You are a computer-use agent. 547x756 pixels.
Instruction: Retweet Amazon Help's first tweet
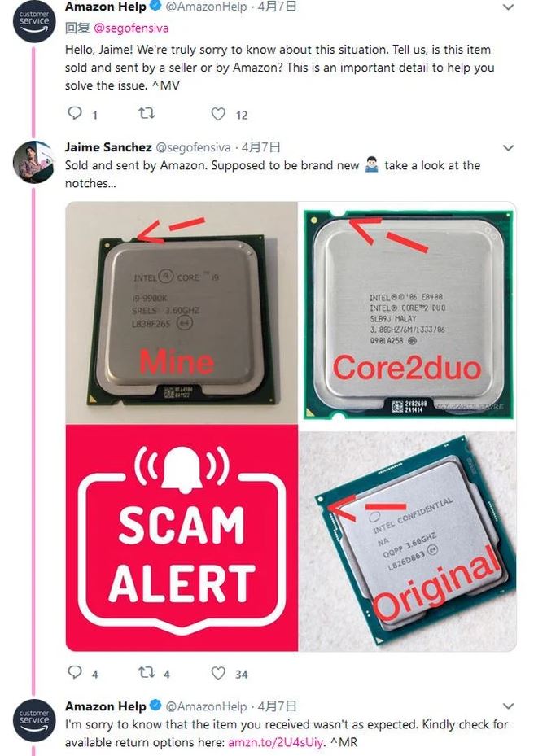(x=147, y=113)
